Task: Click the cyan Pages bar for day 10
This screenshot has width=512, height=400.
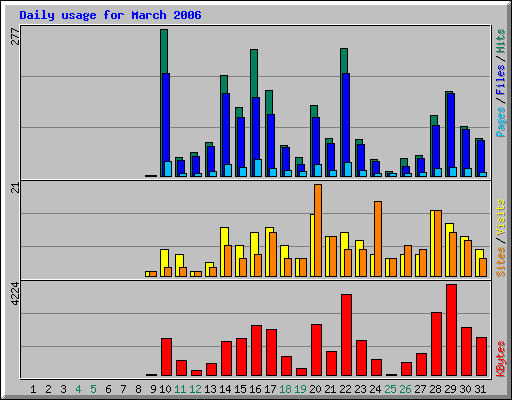Action: point(168,169)
